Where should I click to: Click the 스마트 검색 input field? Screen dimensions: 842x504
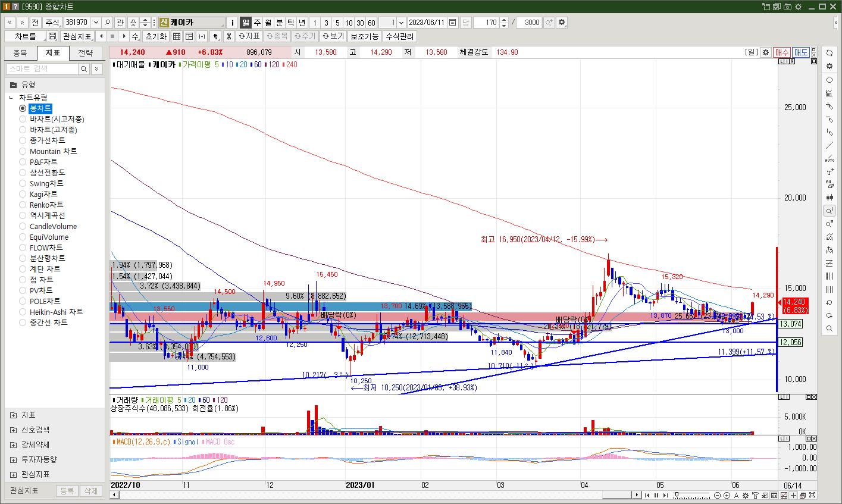pos(42,69)
